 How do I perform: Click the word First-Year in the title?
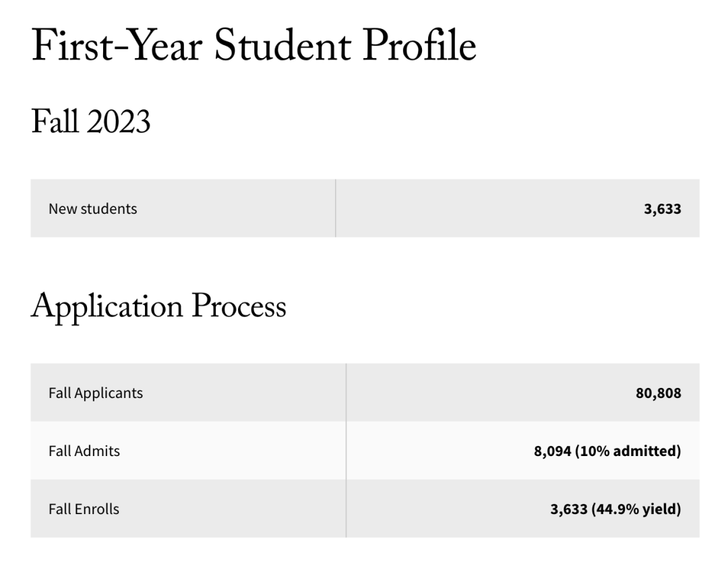(117, 46)
